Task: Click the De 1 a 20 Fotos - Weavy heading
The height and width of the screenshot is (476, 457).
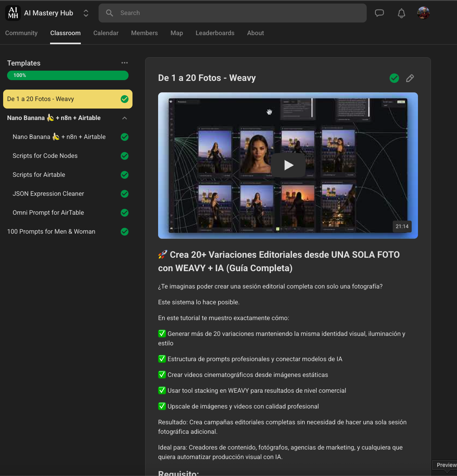Action: click(207, 78)
